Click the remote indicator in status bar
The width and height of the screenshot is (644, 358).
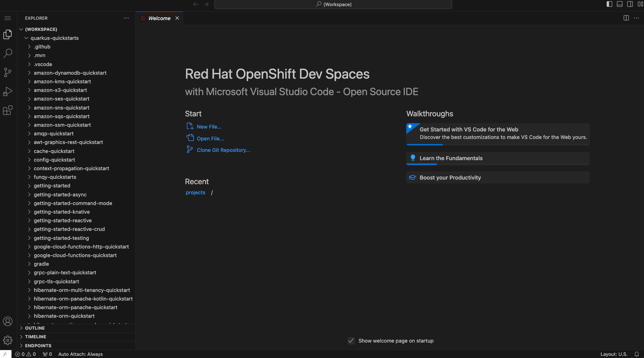(5, 354)
